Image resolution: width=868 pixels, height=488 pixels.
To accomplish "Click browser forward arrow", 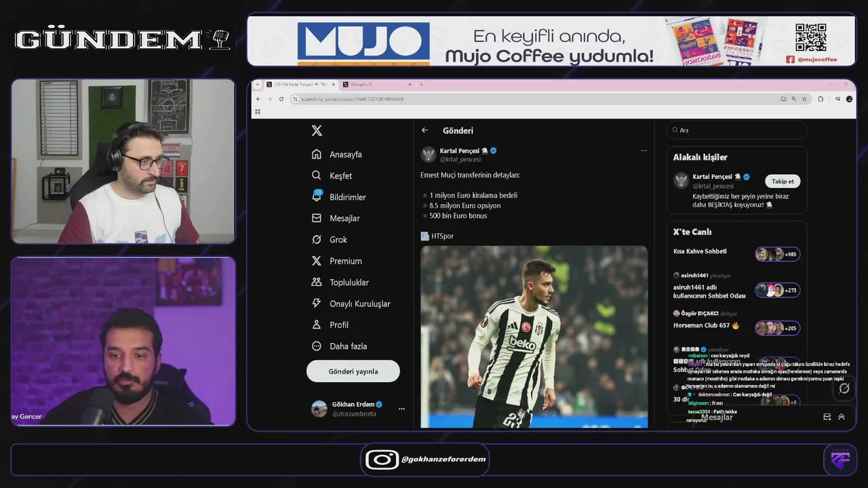I will [x=270, y=99].
